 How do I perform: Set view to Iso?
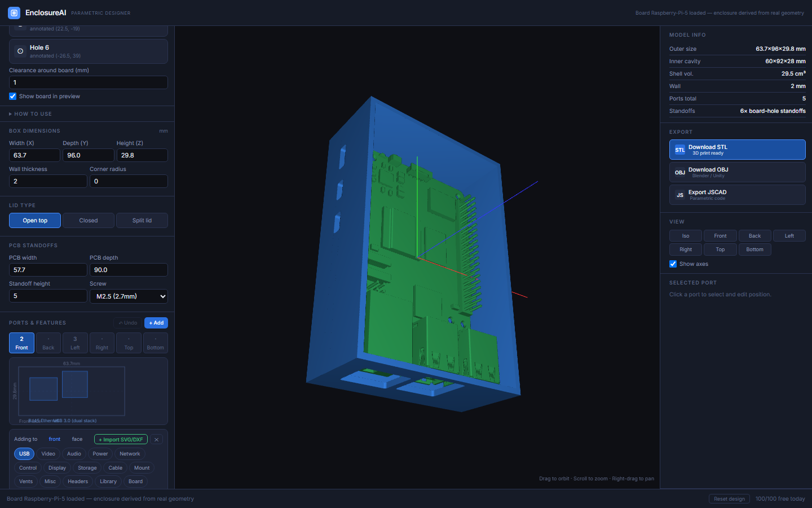pos(686,236)
